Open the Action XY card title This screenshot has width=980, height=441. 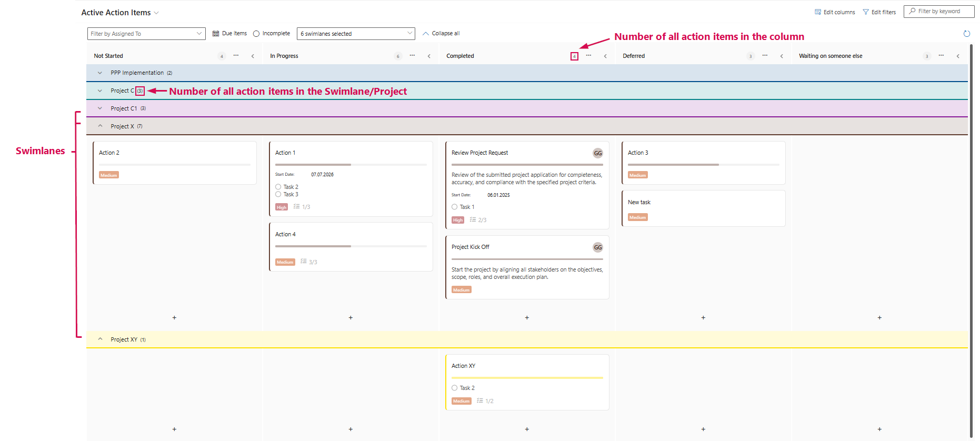pyautogui.click(x=463, y=366)
